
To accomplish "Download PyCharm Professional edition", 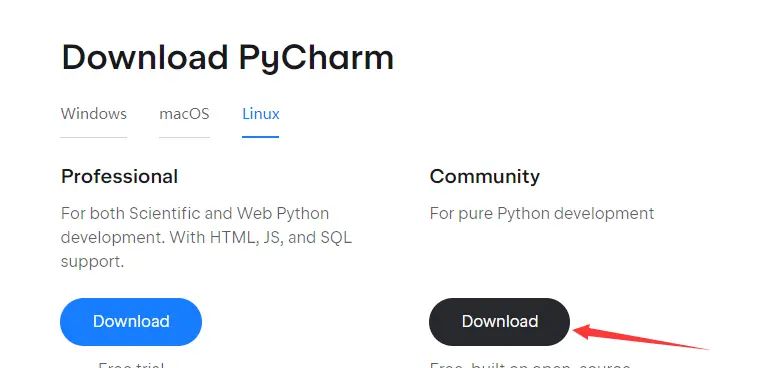I will 131,322.
